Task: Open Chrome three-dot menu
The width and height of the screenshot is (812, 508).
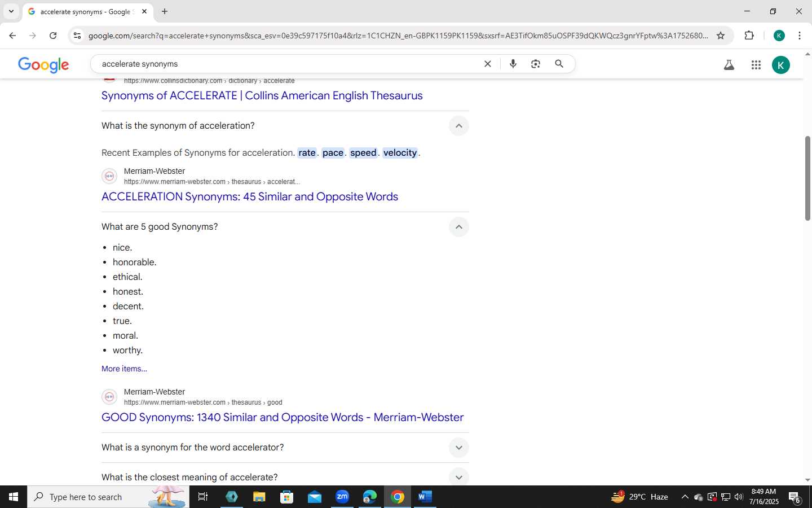Action: click(800, 36)
